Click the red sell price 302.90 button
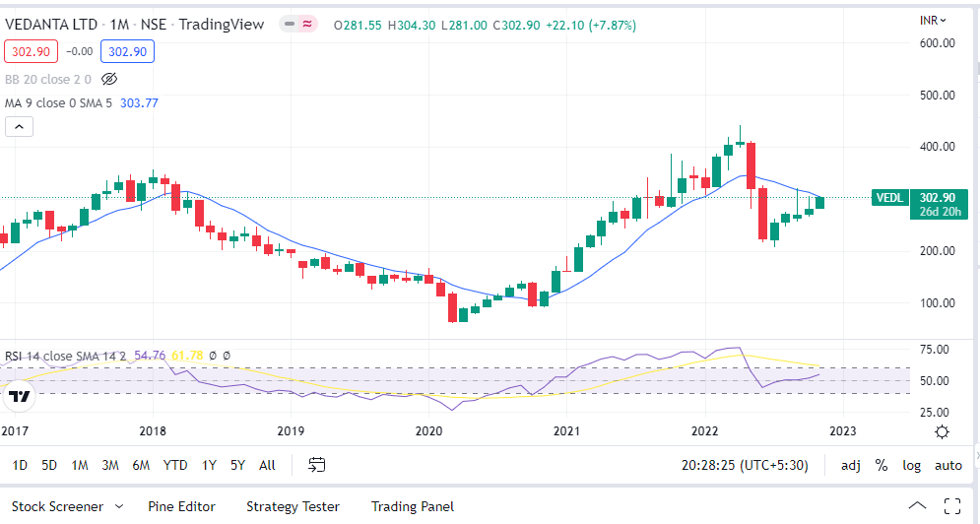The height and width of the screenshot is (524, 980). 31,51
